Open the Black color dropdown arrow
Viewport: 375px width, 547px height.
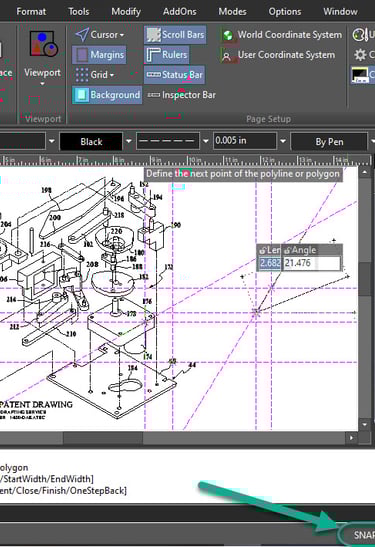coord(129,141)
